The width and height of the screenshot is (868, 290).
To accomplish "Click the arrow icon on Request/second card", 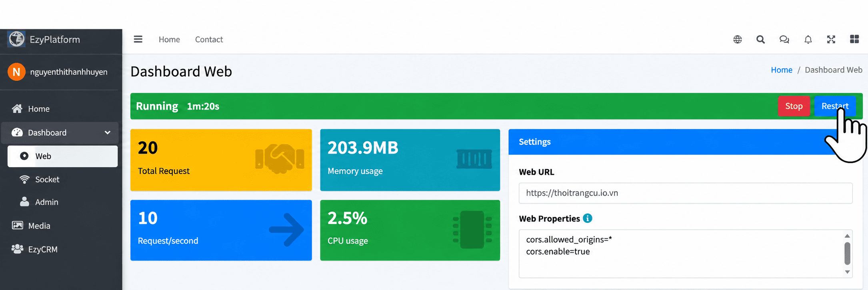I will (286, 230).
